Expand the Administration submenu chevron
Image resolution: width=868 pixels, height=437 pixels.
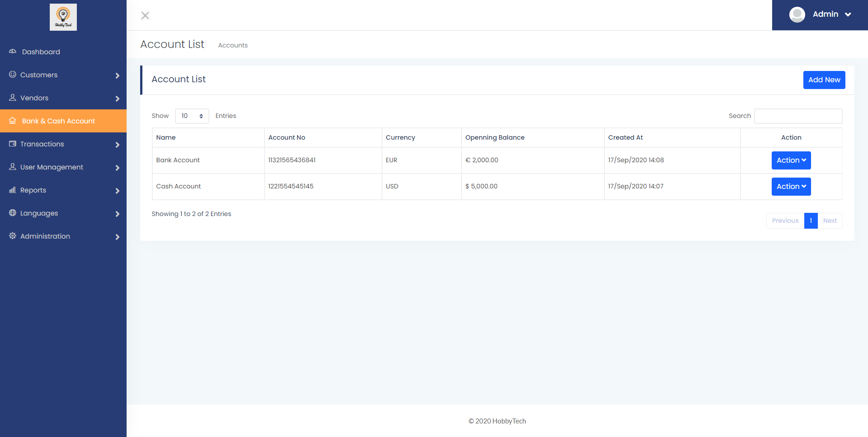click(118, 237)
